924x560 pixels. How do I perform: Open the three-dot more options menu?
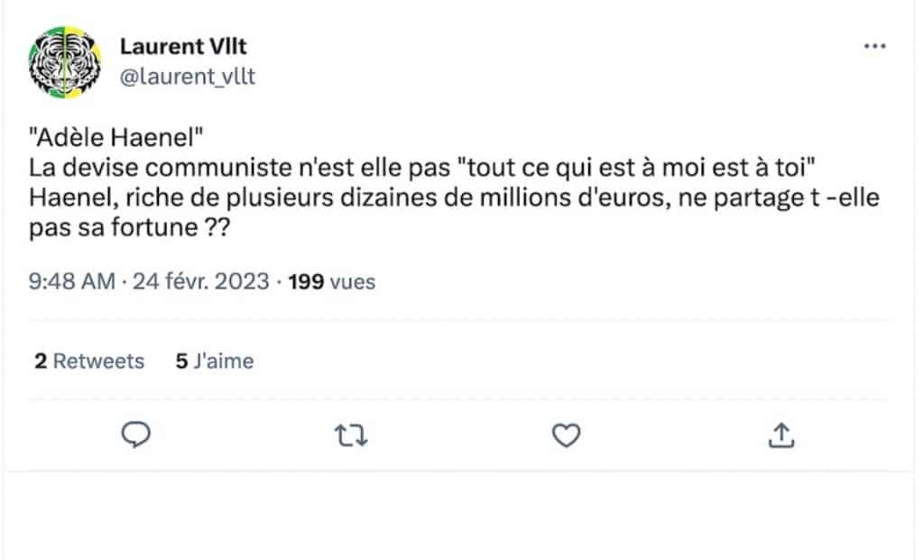coord(874,47)
